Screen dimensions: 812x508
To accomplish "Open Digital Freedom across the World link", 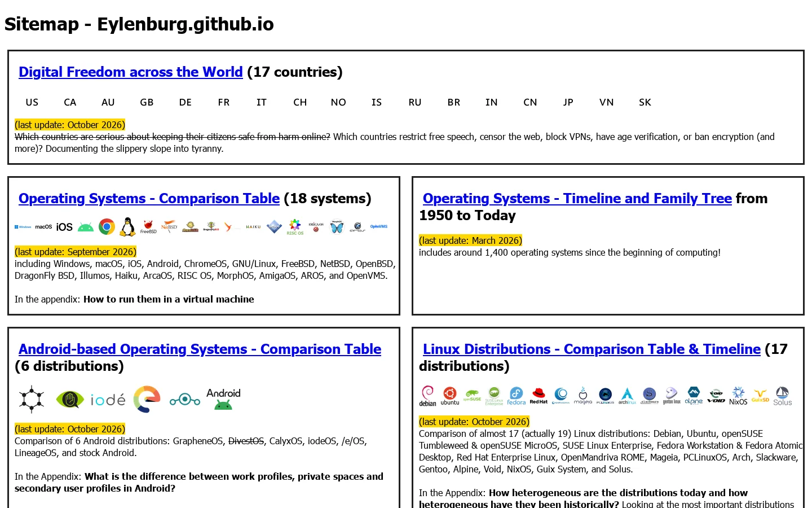I will 131,72.
